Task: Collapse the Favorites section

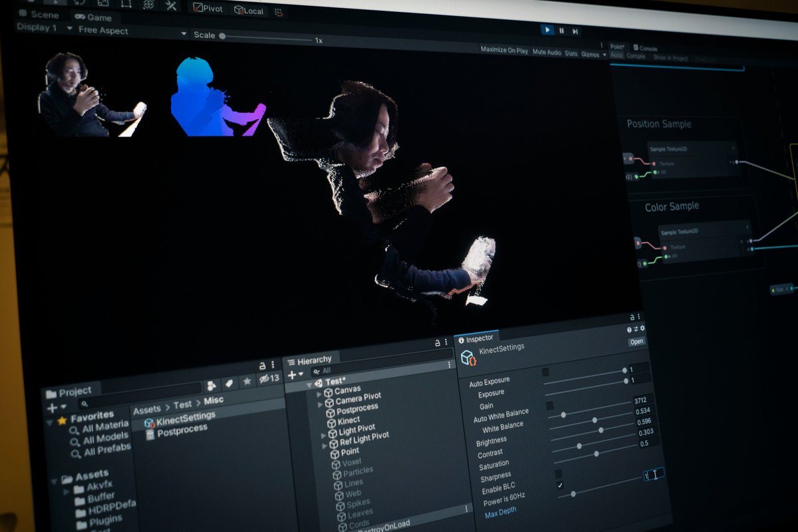Action: click(51, 422)
